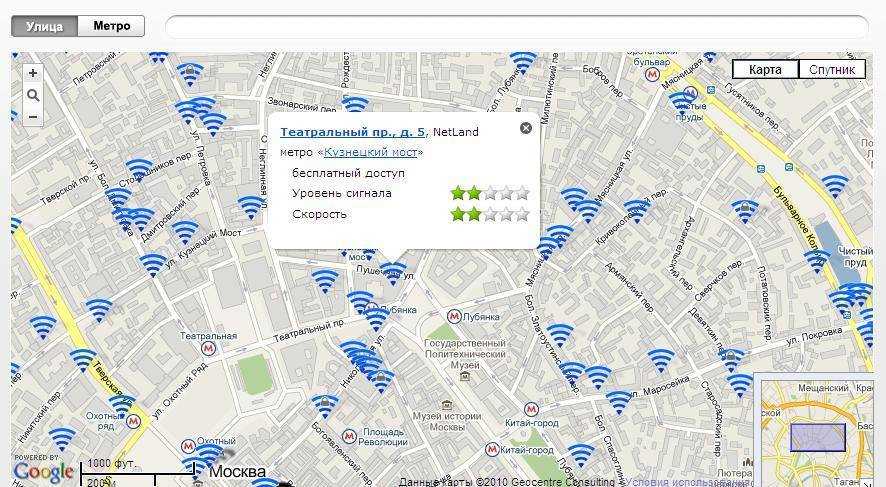Select the Спутник satellite view
The image size is (886, 487).
click(x=832, y=69)
